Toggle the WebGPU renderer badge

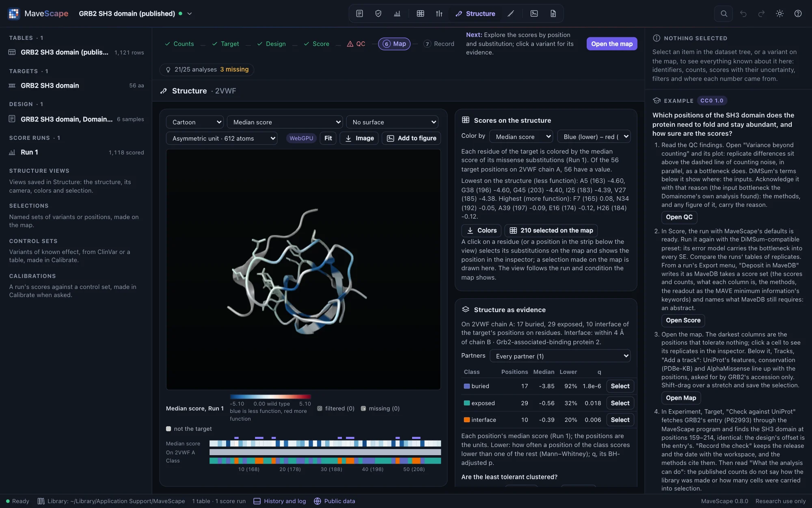301,138
